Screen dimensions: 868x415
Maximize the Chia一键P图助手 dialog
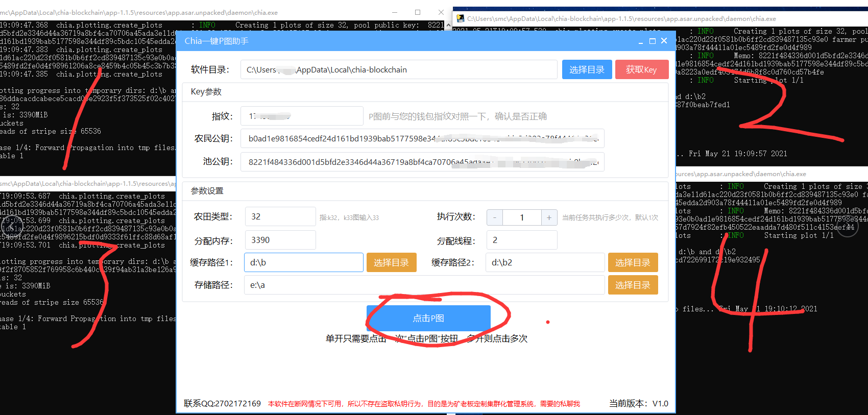click(x=652, y=41)
